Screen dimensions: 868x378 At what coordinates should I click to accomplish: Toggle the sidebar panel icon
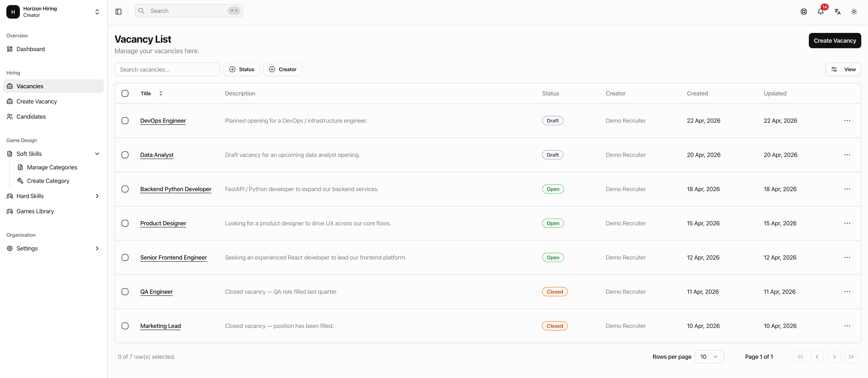click(118, 11)
